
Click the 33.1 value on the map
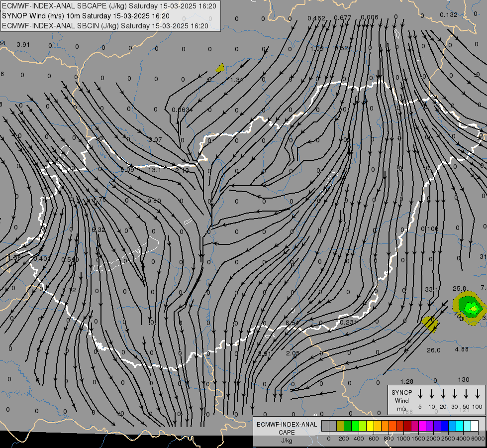click(432, 289)
